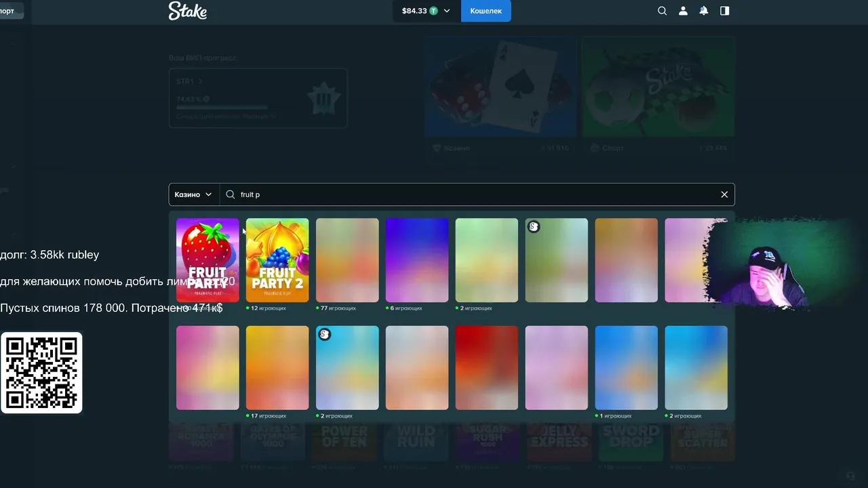Click the magnifier icon inside search field

[x=231, y=195]
